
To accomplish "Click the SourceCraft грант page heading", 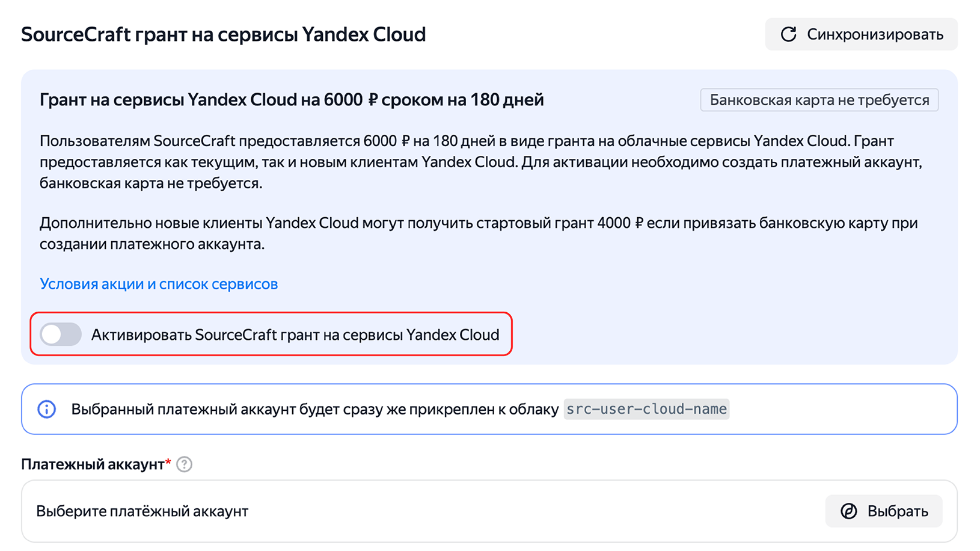I will (x=223, y=34).
